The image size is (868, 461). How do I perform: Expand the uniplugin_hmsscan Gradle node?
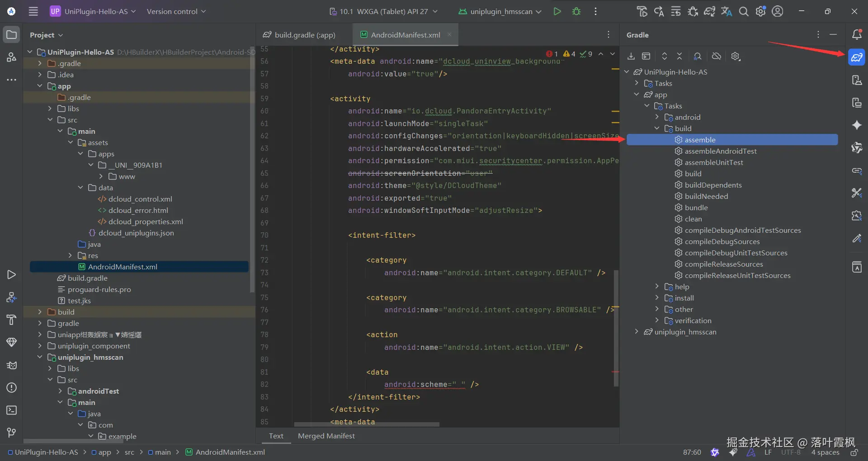(x=637, y=332)
